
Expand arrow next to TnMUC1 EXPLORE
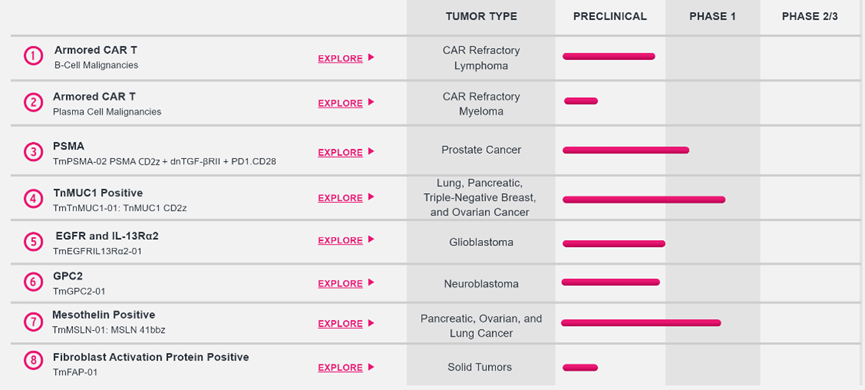[371, 196]
